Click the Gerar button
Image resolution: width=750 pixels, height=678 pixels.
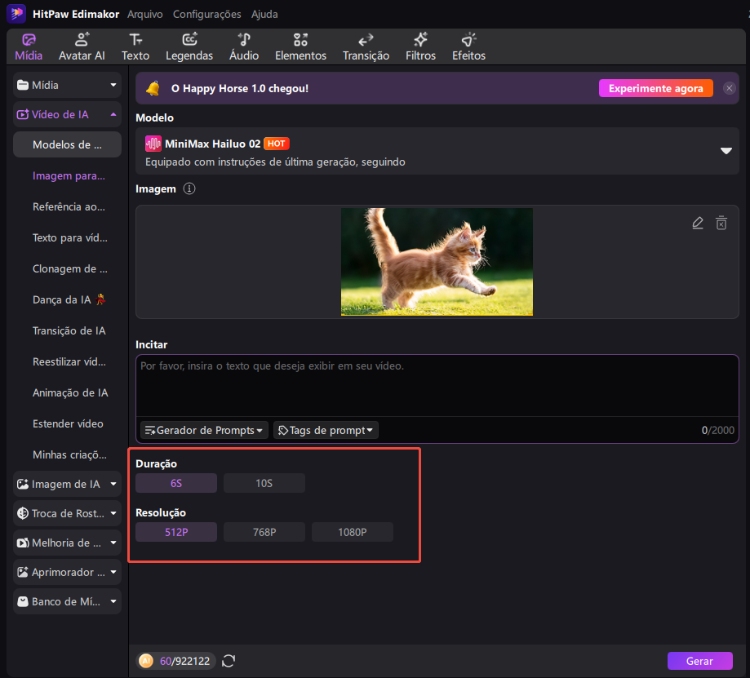[x=700, y=661]
